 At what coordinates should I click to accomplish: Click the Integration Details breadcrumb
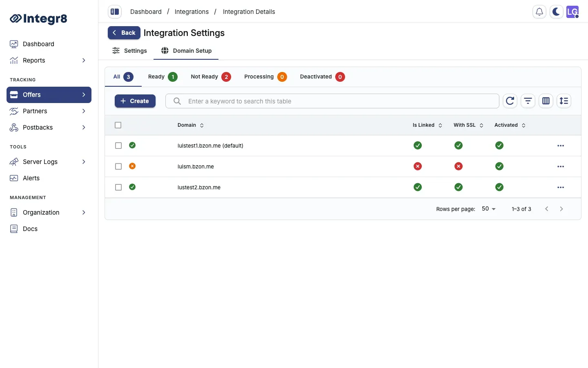(249, 12)
